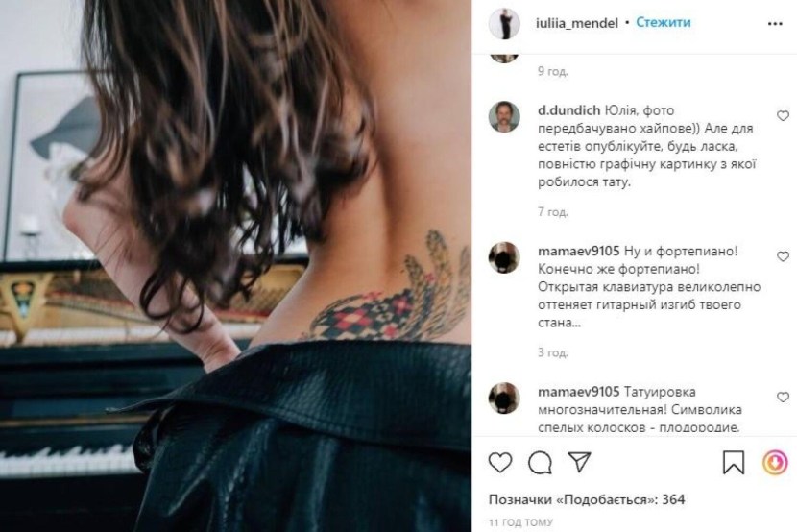Open d.dundich's profile picture
The width and height of the screenshot is (797, 532).
click(x=504, y=117)
